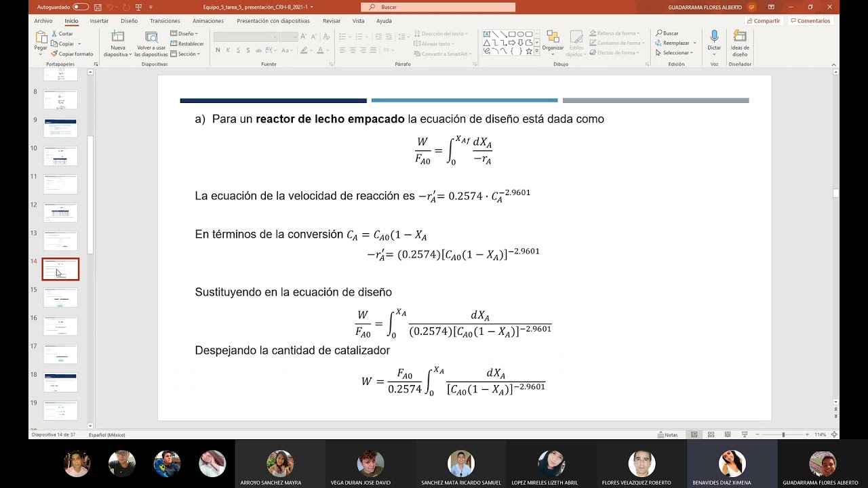
Task: Toggle text shadow (S) formatting
Action: pos(249,50)
